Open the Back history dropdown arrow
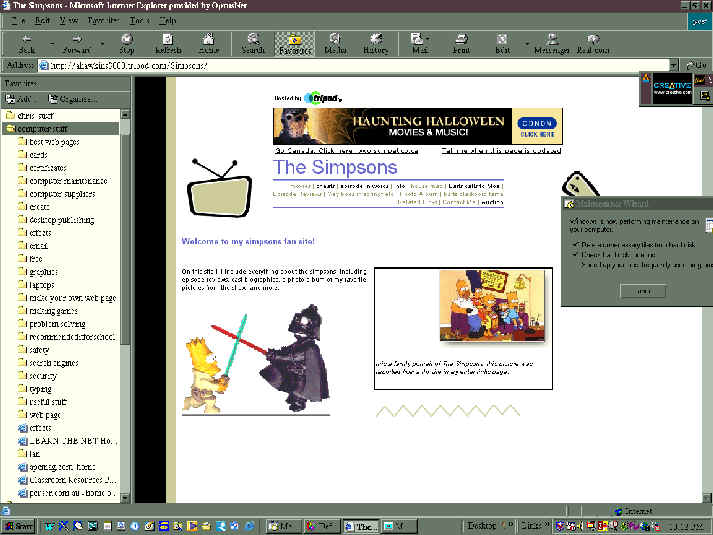The height and width of the screenshot is (535, 713). tap(52, 44)
